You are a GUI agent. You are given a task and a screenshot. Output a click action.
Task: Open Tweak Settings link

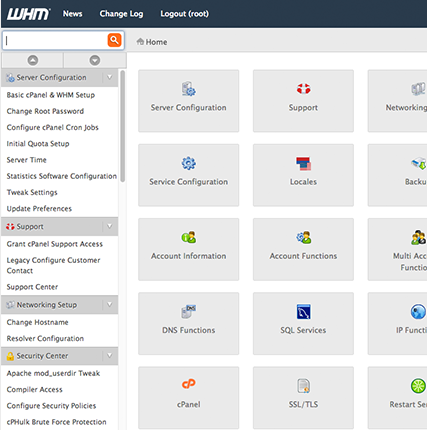pos(32,192)
